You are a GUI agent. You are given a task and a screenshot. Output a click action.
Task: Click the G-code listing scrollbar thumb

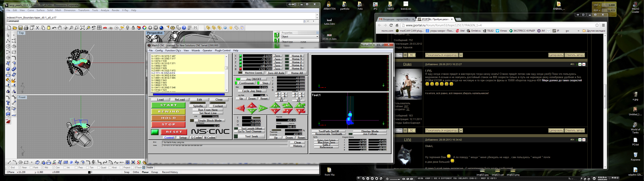(x=226, y=68)
